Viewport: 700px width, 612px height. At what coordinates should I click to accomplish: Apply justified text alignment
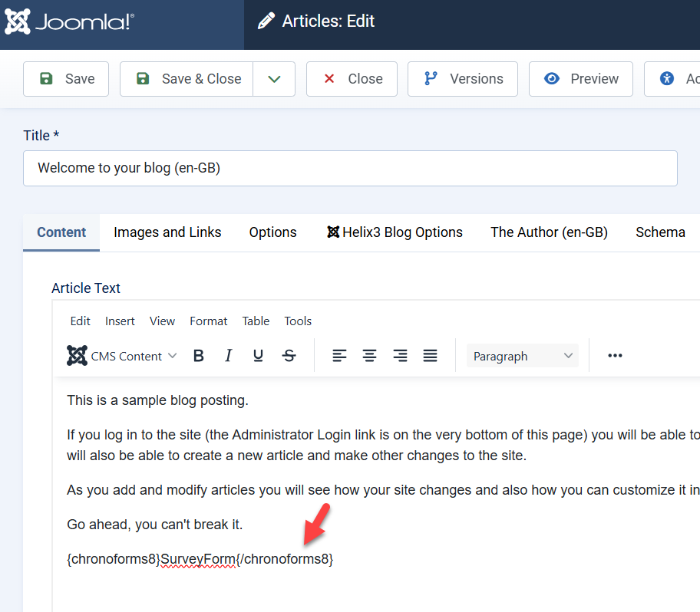[430, 355]
